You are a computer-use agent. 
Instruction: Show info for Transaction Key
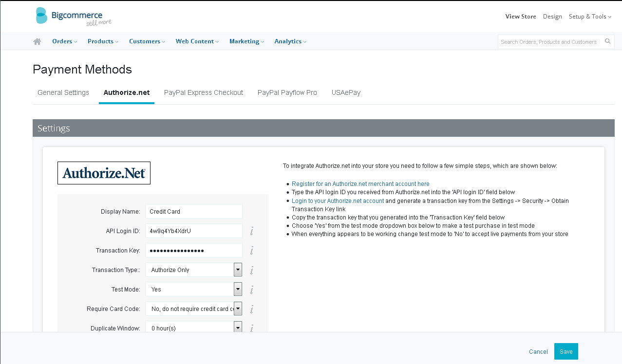[252, 251]
